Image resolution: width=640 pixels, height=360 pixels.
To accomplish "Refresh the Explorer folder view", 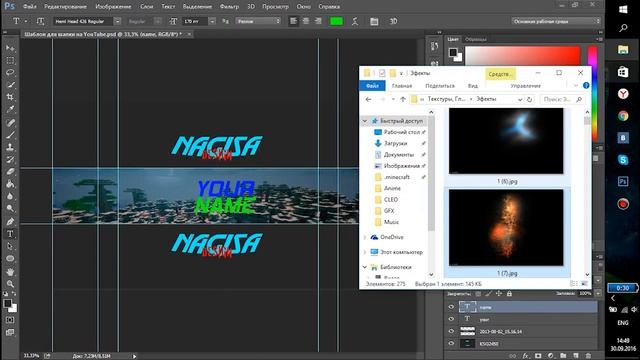I will (x=530, y=99).
